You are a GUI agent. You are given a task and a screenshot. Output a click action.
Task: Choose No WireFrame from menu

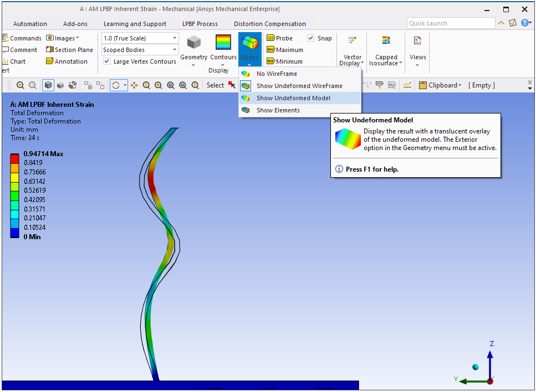pos(300,74)
